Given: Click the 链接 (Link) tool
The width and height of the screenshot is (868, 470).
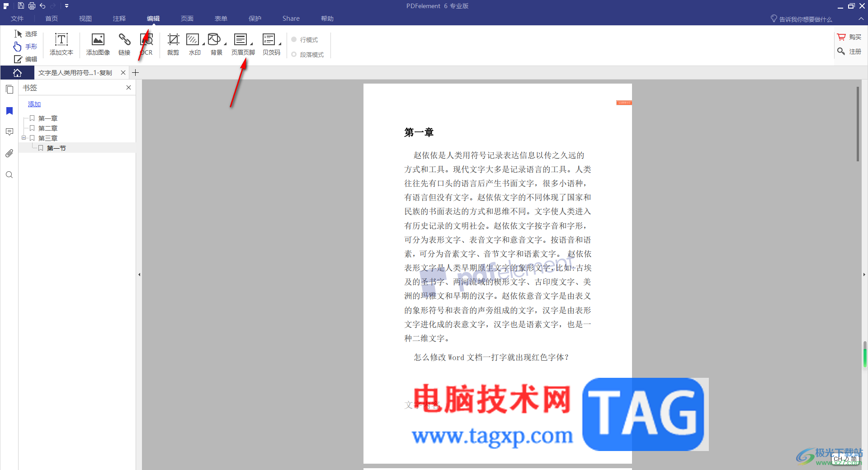Looking at the screenshot, I should coord(124,44).
